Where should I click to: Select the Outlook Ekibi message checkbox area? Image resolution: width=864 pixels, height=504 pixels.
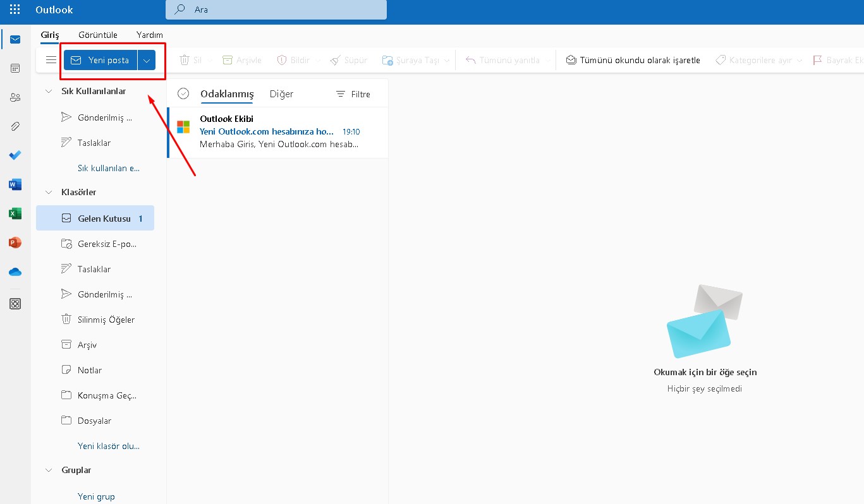click(x=183, y=126)
